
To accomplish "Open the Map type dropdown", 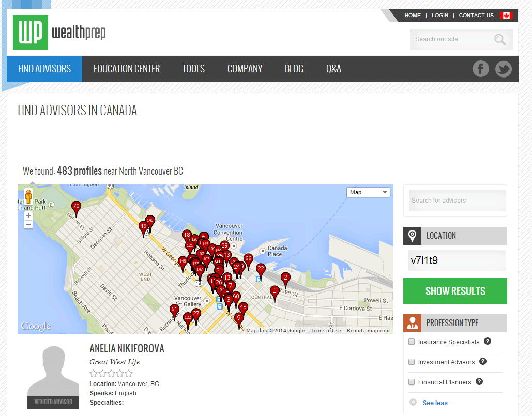I will 368,192.
